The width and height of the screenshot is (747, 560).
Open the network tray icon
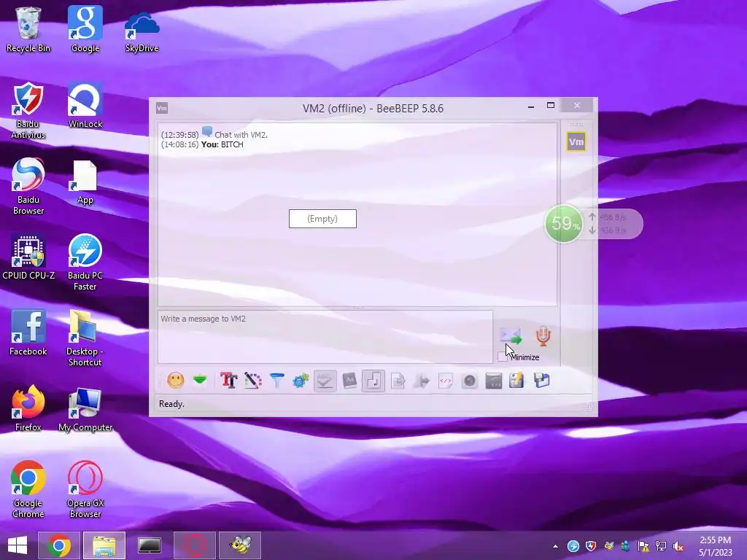(661, 546)
